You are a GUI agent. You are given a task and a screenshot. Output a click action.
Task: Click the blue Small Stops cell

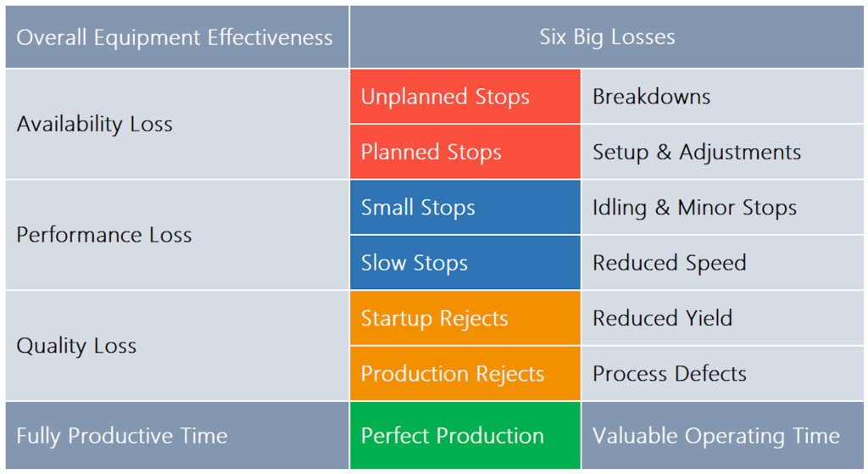coord(465,207)
